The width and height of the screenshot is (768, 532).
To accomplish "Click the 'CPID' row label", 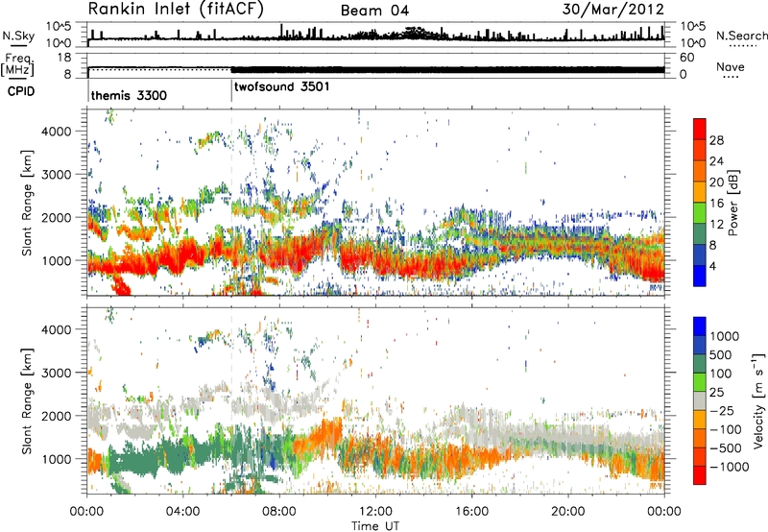I will click(x=21, y=91).
